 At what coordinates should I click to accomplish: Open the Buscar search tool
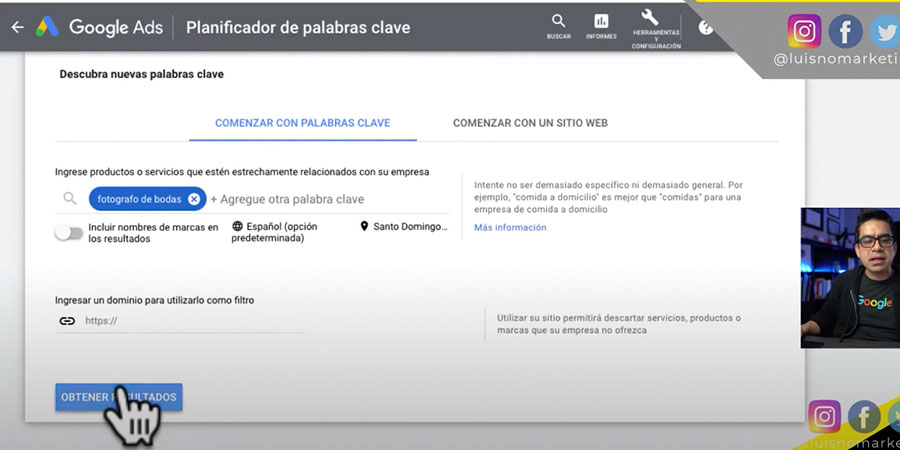click(x=558, y=26)
